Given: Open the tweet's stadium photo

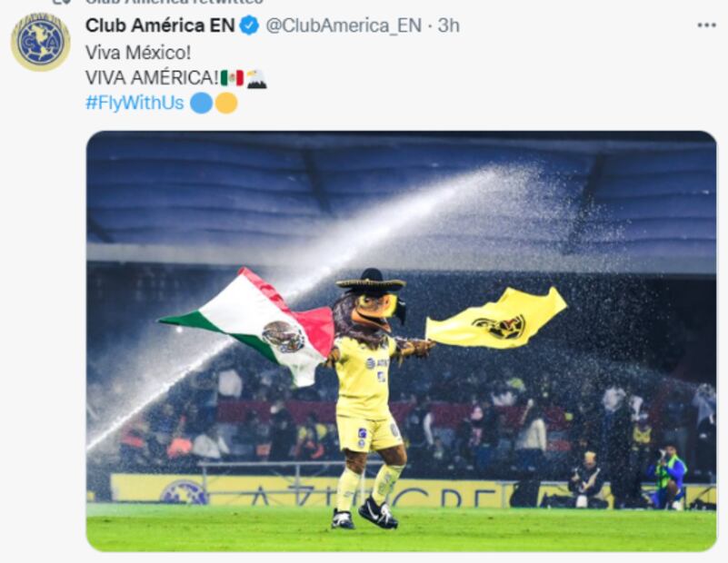Looking at the screenshot, I should pos(401,341).
